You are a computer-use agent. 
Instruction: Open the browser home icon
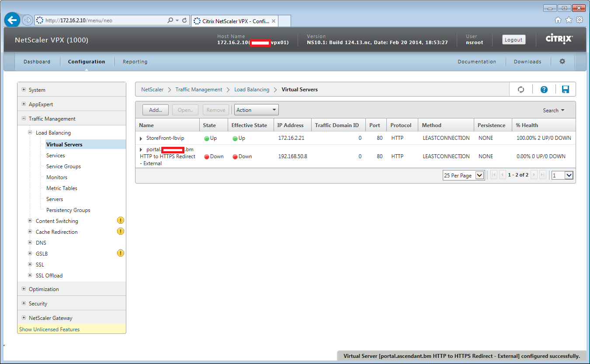(x=558, y=20)
